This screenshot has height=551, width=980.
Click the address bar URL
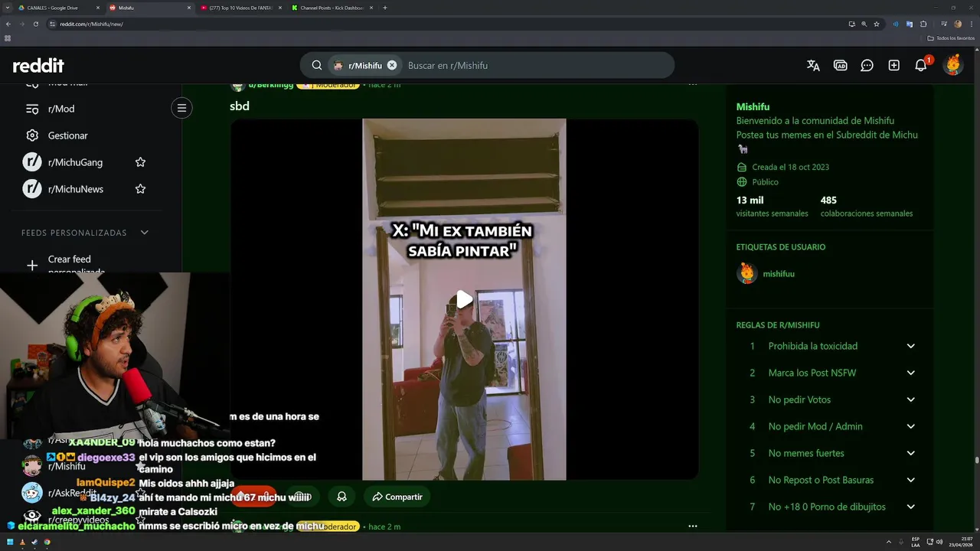[x=90, y=24]
